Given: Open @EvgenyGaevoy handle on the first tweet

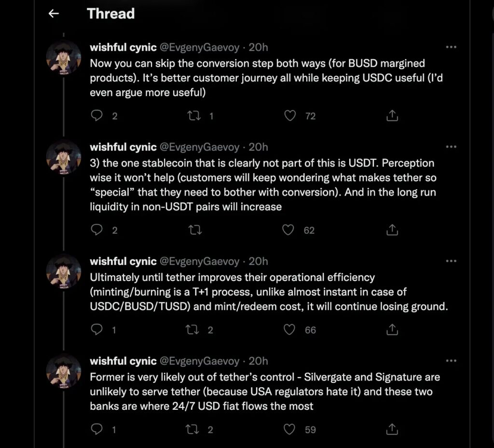Looking at the screenshot, I should tap(199, 47).
